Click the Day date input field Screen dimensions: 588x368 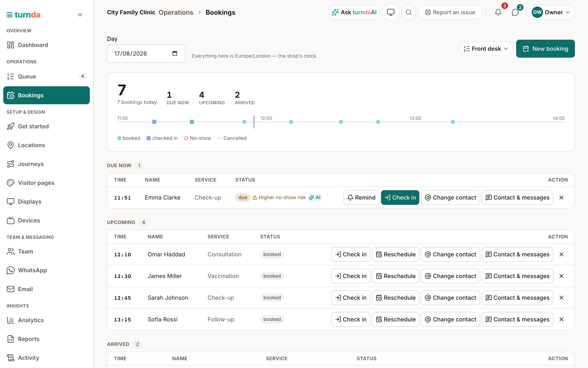146,54
